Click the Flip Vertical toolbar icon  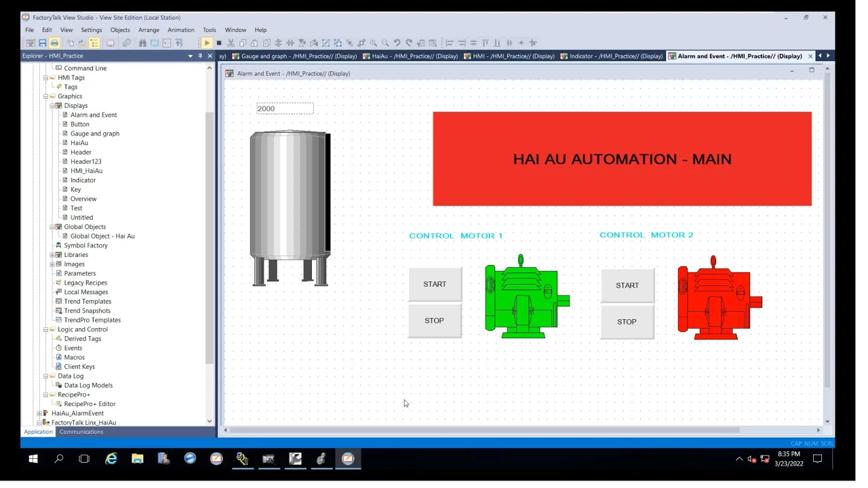[x=302, y=43]
